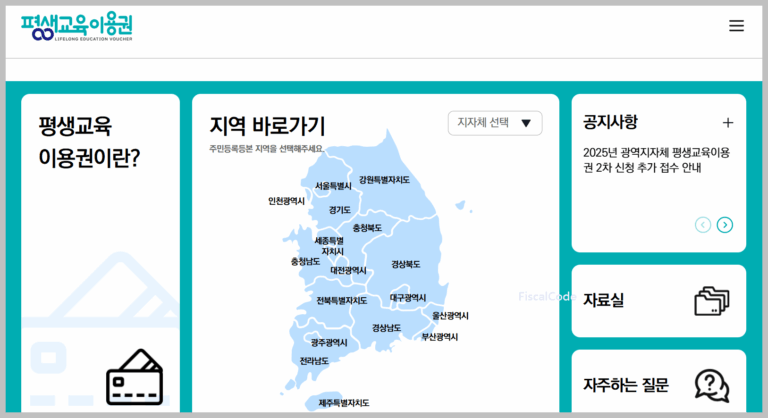Select 서울특별시 on the map
This screenshot has height=418, width=768.
[333, 186]
